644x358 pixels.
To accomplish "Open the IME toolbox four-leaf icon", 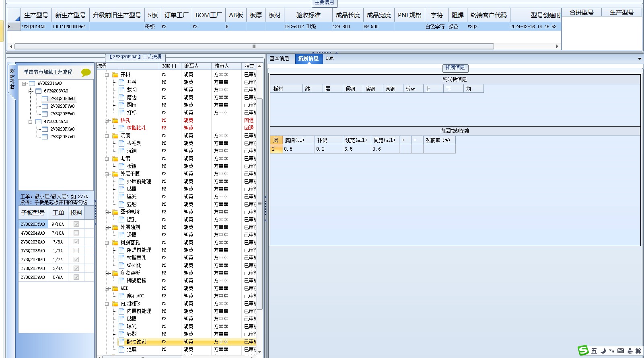I will pos(638,351).
